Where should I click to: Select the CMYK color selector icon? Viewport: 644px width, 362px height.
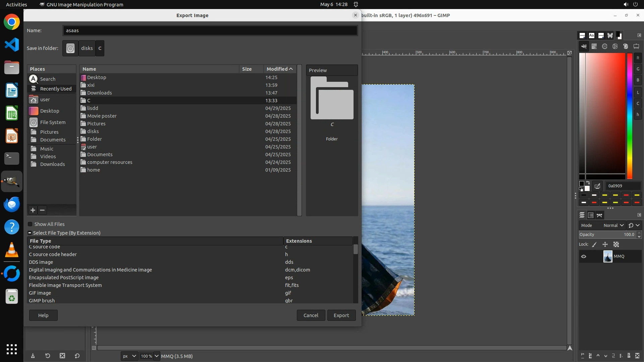594,47
